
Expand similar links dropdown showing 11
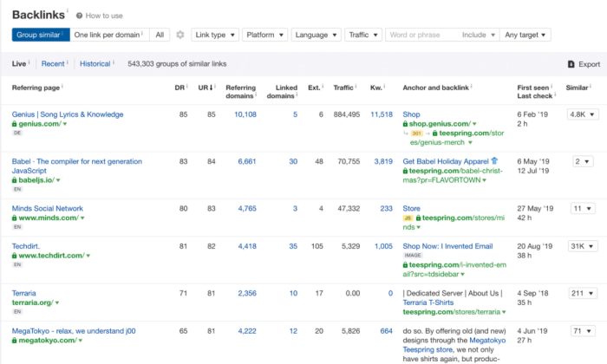582,209
